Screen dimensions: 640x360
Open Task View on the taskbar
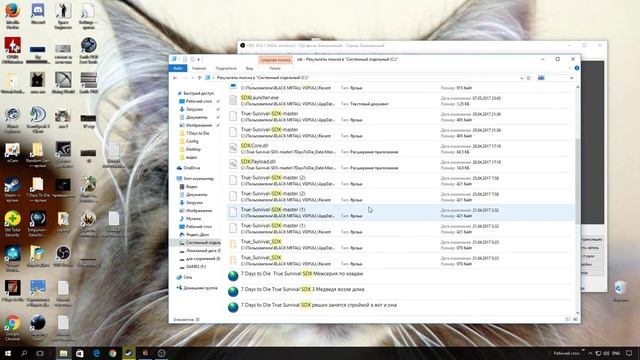(x=40, y=353)
